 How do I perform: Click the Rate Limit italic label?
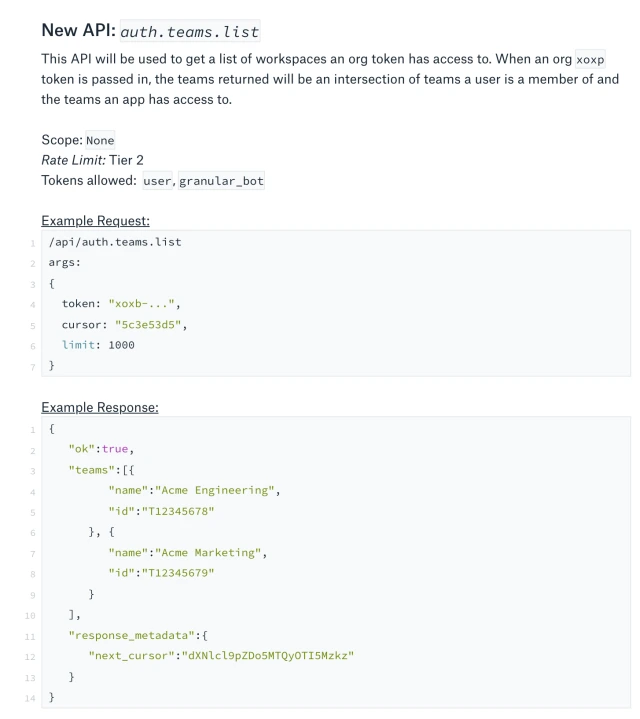click(x=73, y=160)
